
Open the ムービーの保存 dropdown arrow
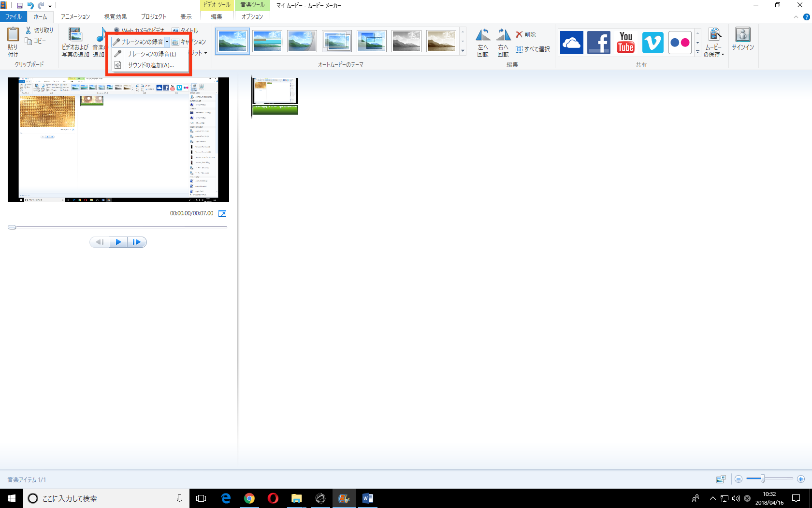tap(723, 55)
